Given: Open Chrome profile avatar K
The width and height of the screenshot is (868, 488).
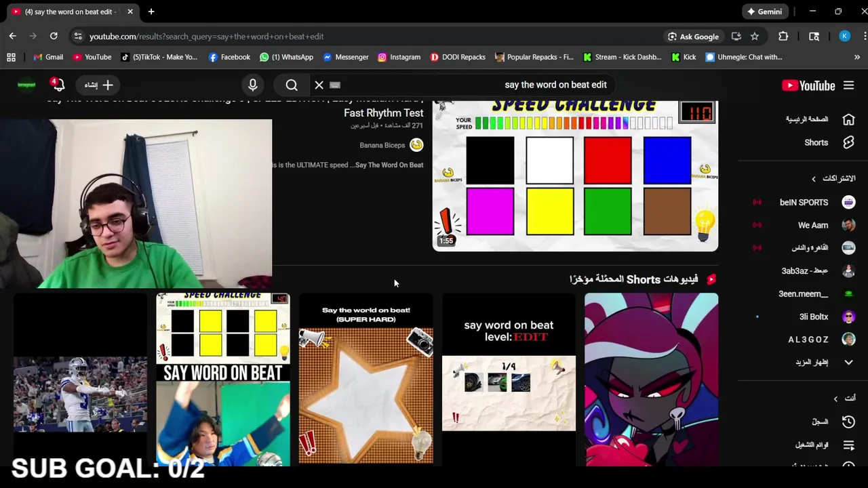Looking at the screenshot, I should tap(844, 37).
